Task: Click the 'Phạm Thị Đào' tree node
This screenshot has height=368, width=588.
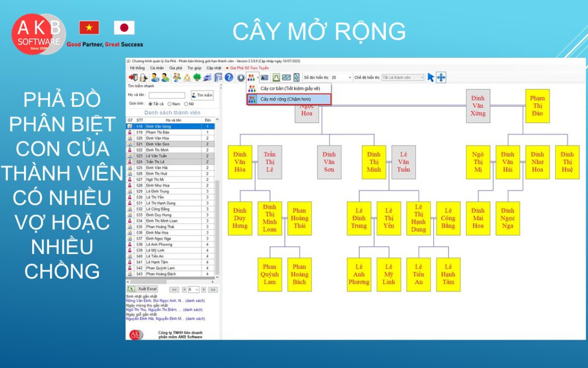Action: (x=537, y=106)
